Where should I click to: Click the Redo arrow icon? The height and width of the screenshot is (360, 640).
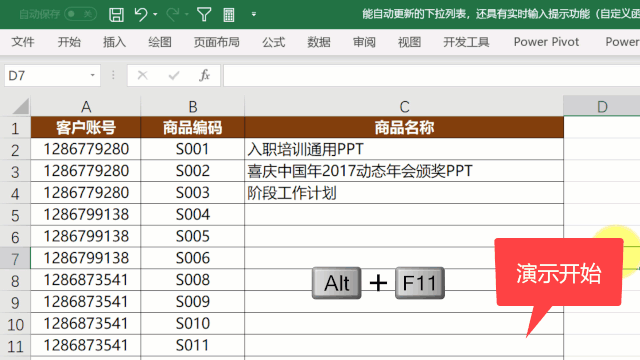coord(173,15)
